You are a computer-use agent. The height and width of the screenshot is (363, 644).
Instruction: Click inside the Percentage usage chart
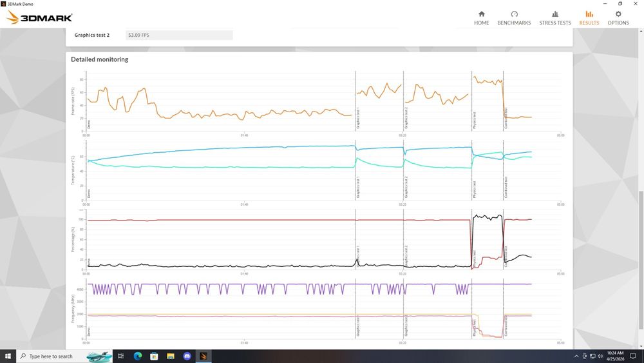(x=323, y=240)
